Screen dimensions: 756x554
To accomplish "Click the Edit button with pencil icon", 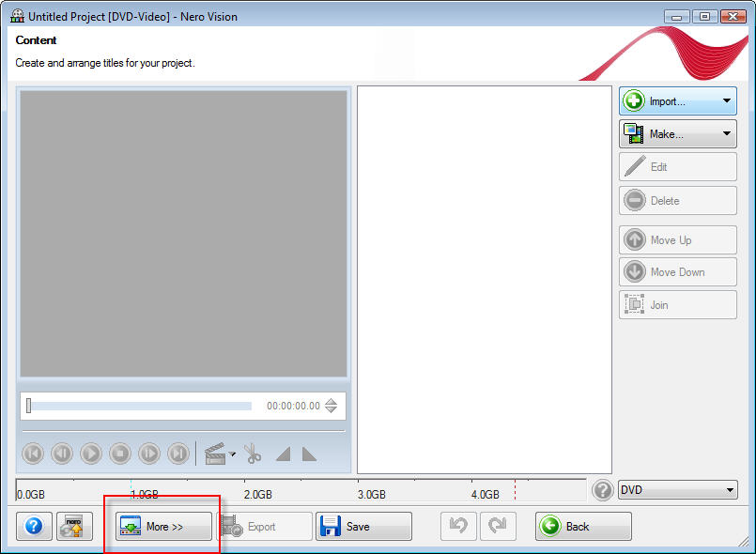I will coord(677,167).
